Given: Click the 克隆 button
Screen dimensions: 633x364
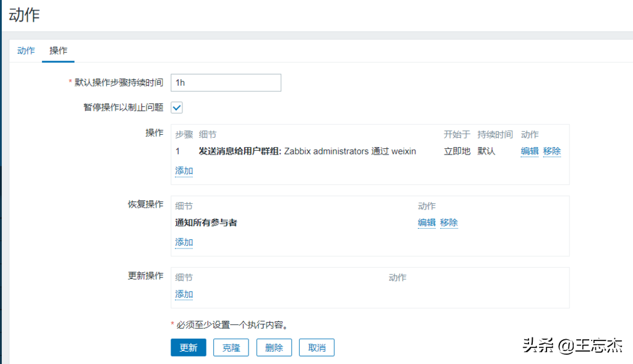Looking at the screenshot, I should (231, 347).
